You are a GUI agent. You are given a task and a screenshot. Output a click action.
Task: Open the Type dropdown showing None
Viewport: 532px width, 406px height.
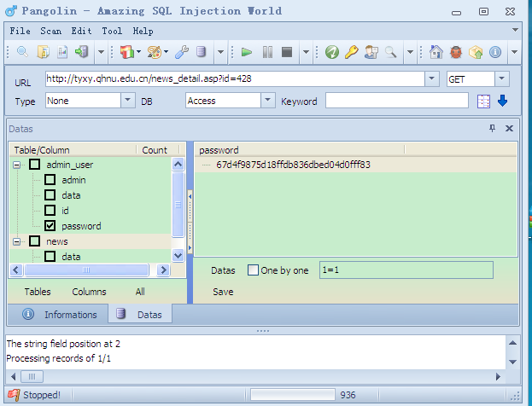(127, 101)
